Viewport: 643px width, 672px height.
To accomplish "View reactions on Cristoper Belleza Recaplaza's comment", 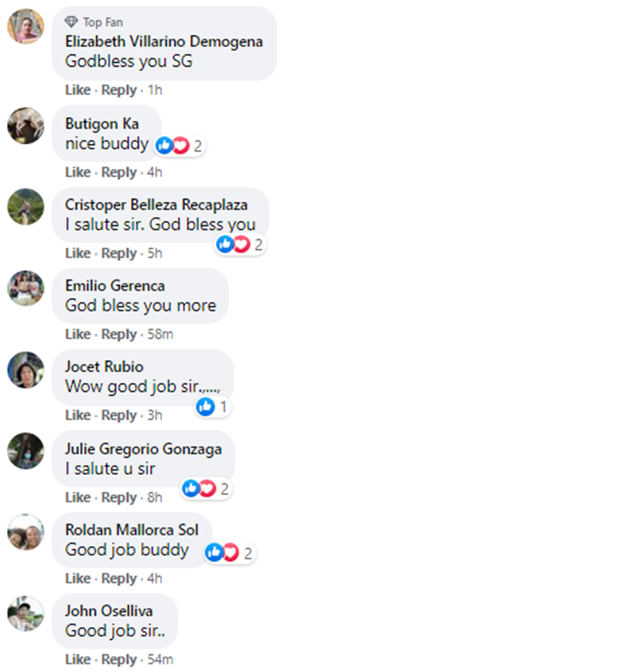I will pos(240,244).
